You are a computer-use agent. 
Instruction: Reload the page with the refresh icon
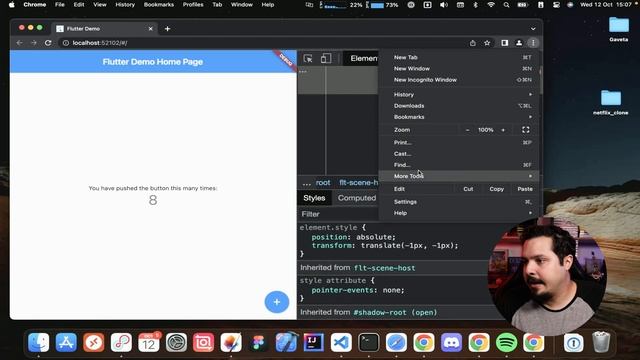pos(48,43)
